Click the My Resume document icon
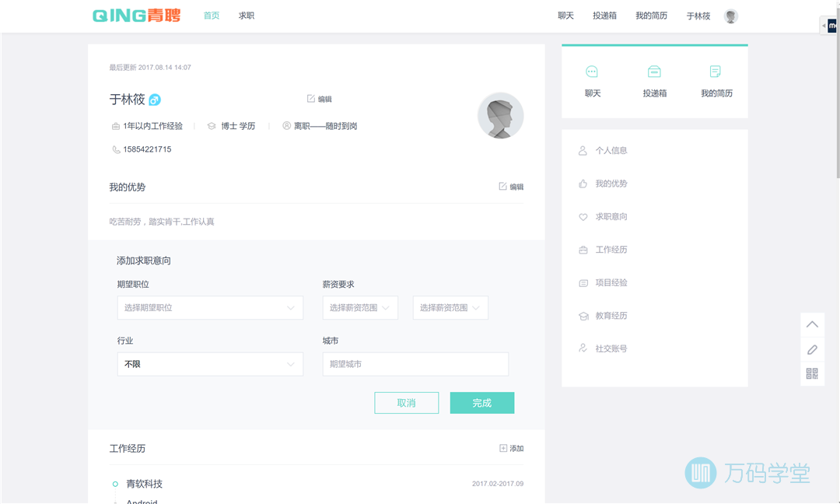 (716, 72)
